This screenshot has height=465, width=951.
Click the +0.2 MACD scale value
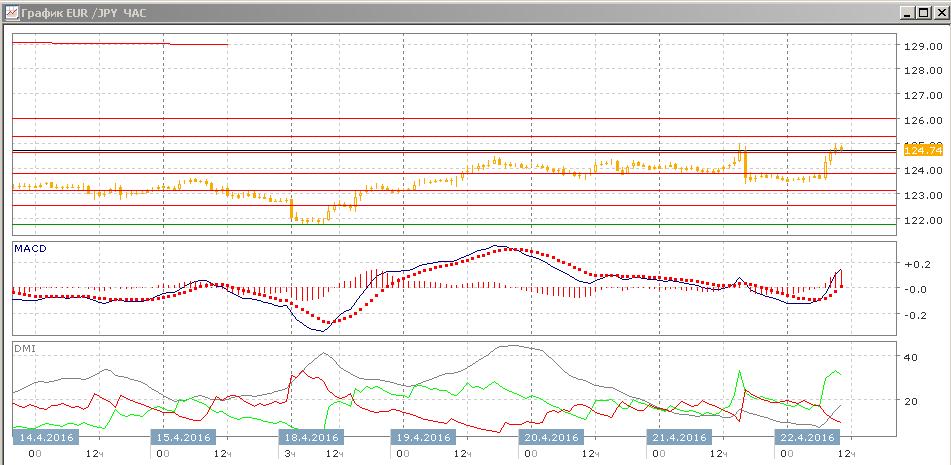(916, 264)
